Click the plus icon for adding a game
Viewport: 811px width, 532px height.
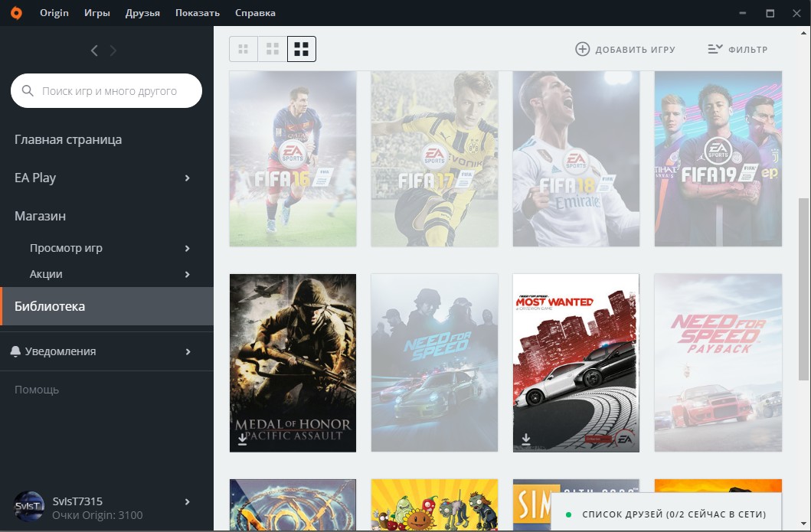(582, 49)
